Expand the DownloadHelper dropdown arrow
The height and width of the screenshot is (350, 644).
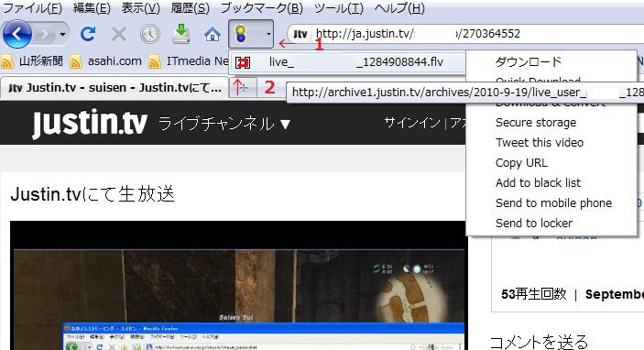click(268, 34)
